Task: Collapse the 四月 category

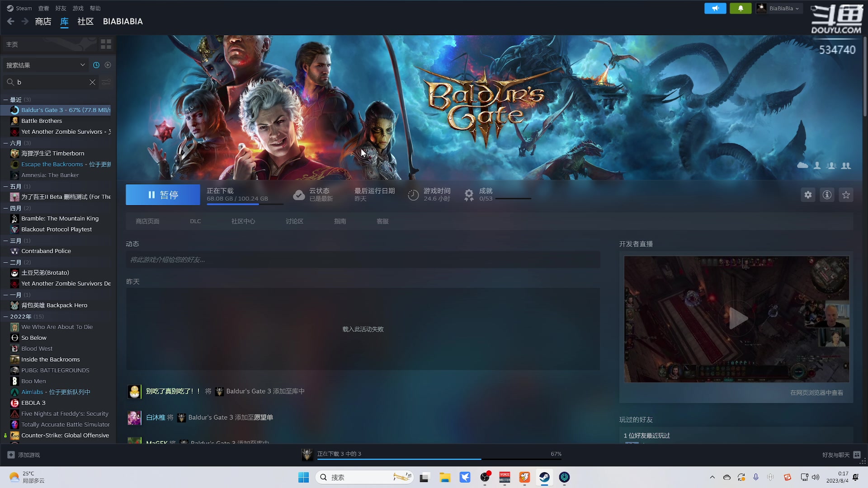Action: (5, 208)
